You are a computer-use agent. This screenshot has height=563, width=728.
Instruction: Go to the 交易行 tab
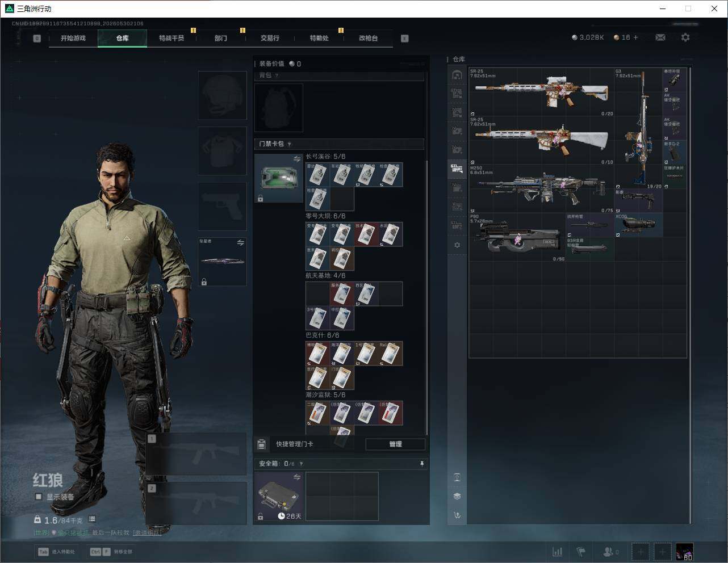tap(270, 38)
